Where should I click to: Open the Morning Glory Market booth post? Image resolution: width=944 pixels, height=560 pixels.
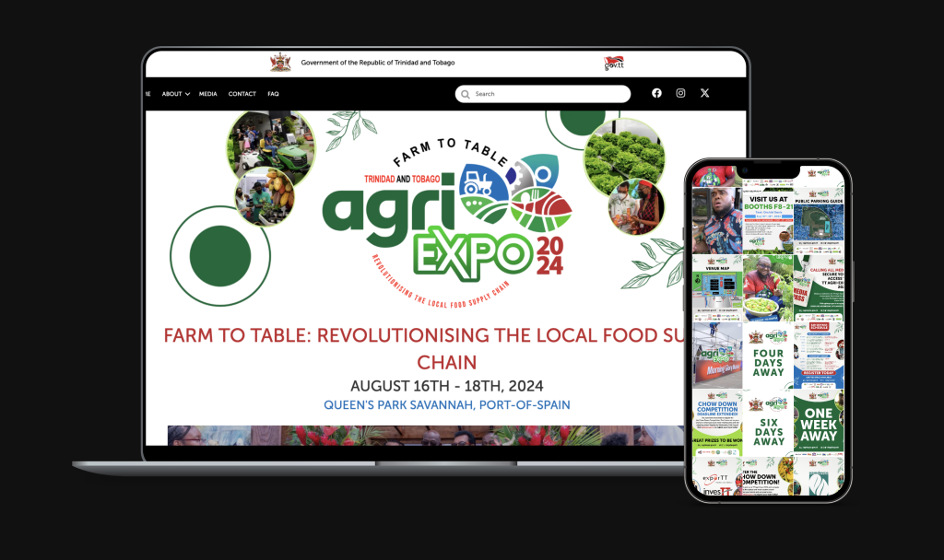[717, 356]
